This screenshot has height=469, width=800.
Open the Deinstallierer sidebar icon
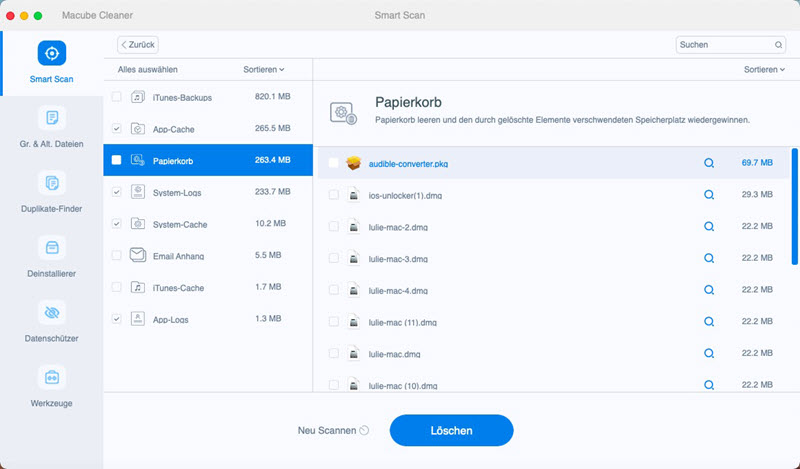pos(52,248)
